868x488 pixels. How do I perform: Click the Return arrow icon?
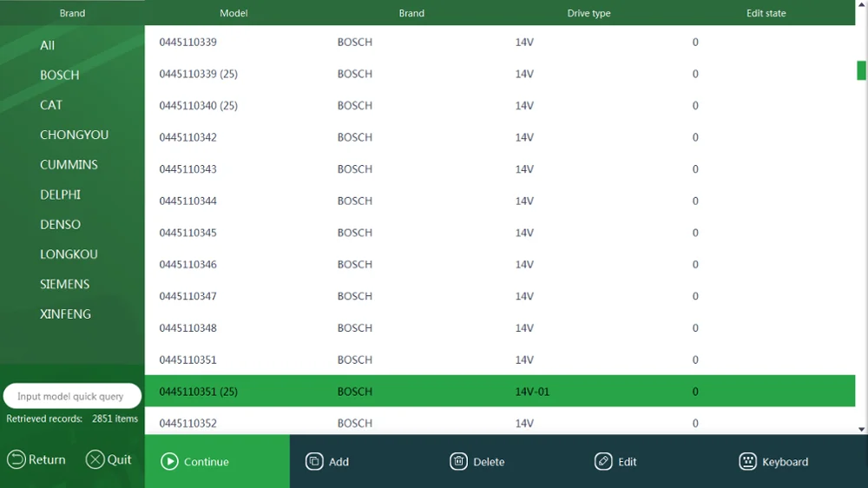pos(16,459)
